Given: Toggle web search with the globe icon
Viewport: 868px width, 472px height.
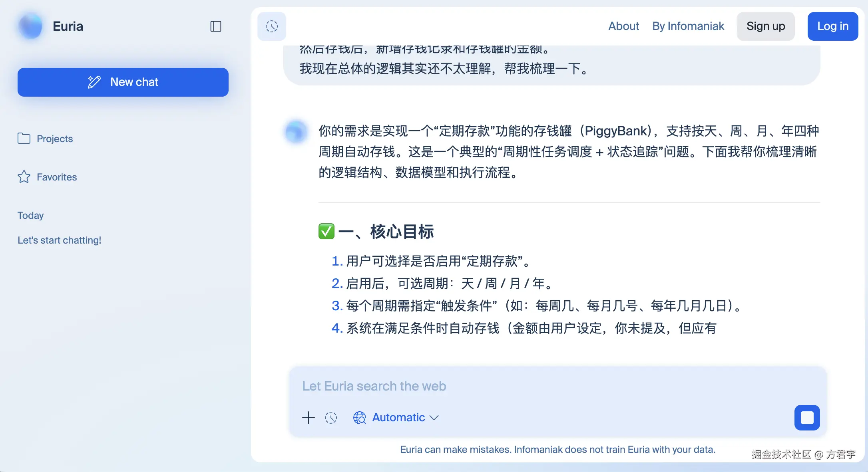Looking at the screenshot, I should pos(359,418).
